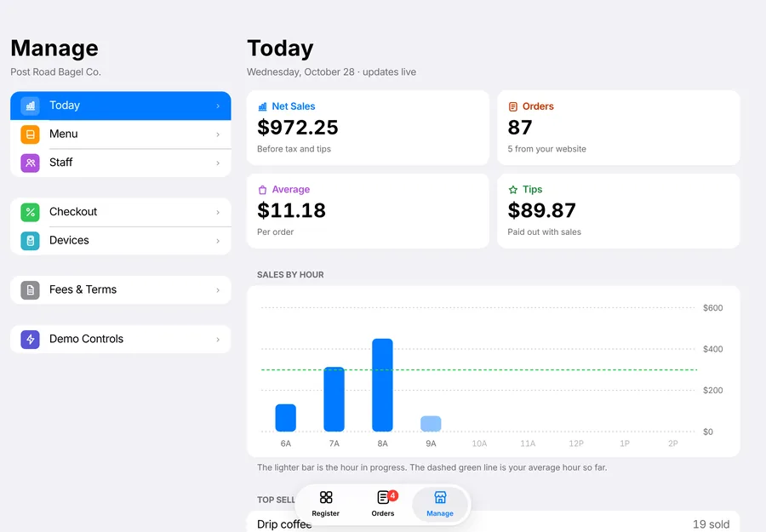Click the 87 orders count
Screen dimensions: 766x532
[520, 128]
